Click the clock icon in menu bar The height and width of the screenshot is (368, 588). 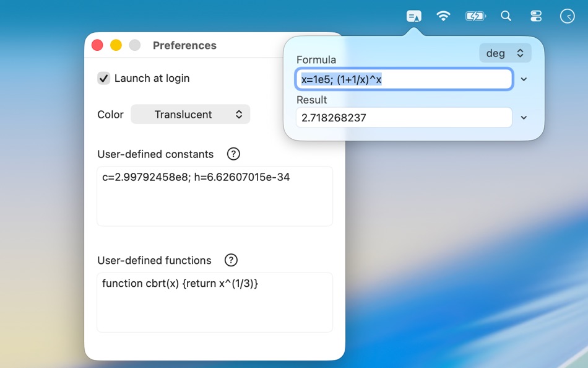click(567, 16)
